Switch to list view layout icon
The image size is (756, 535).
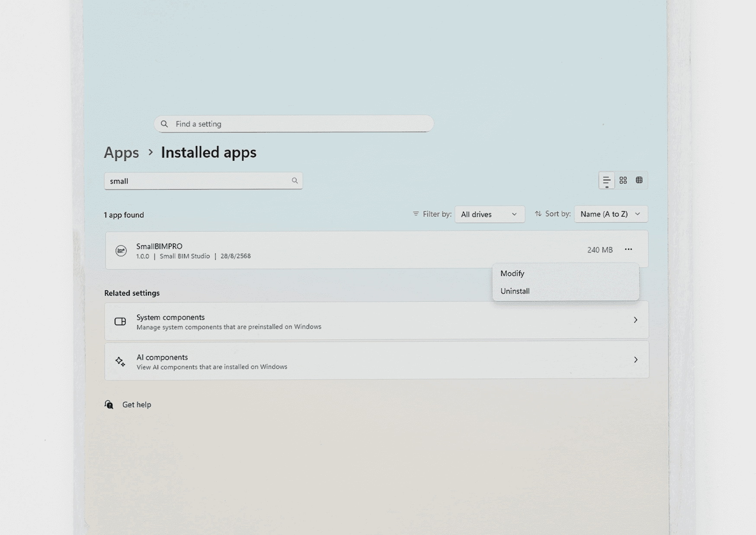606,180
